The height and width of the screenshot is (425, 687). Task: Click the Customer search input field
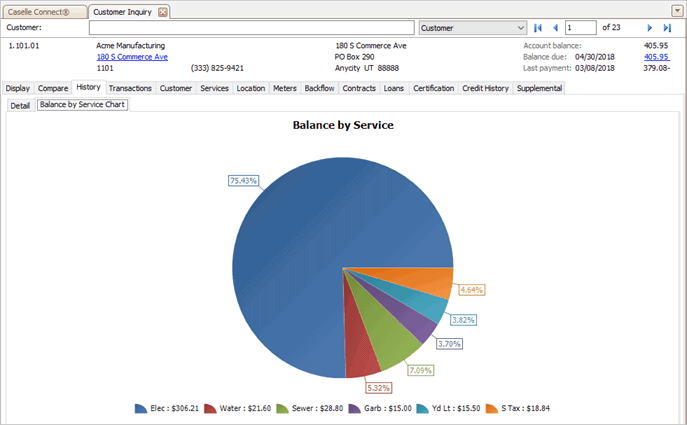[x=250, y=28]
